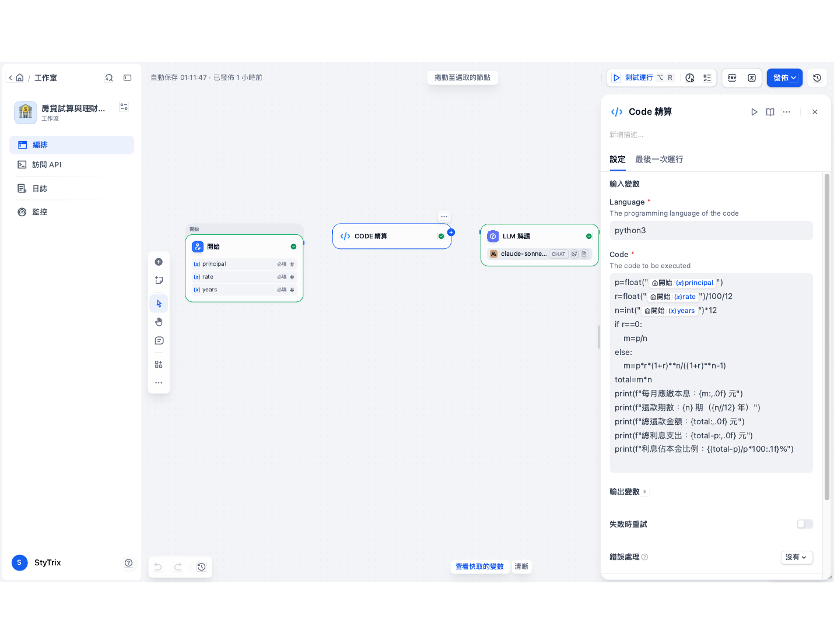This screenshot has width=834, height=644.
Task: Click the comment bubble canvas tool
Action: click(x=159, y=340)
